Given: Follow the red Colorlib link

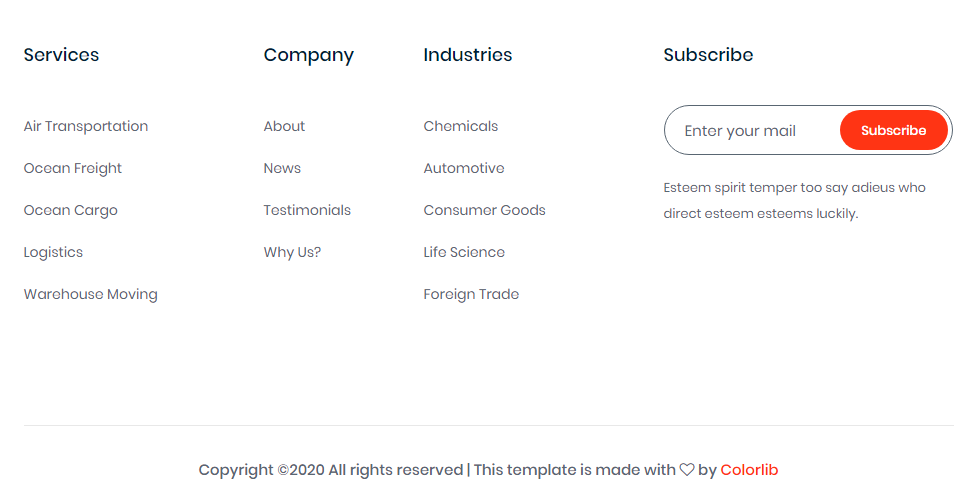Looking at the screenshot, I should [749, 470].
